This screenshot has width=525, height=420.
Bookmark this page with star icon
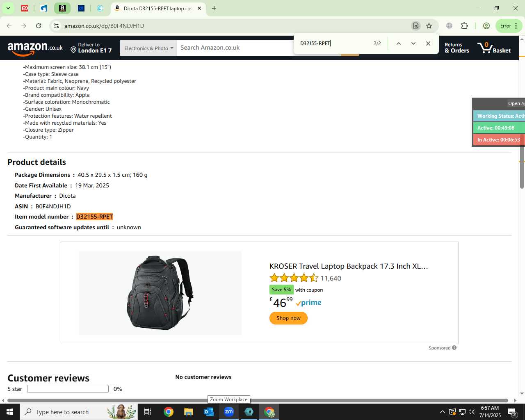(x=429, y=26)
